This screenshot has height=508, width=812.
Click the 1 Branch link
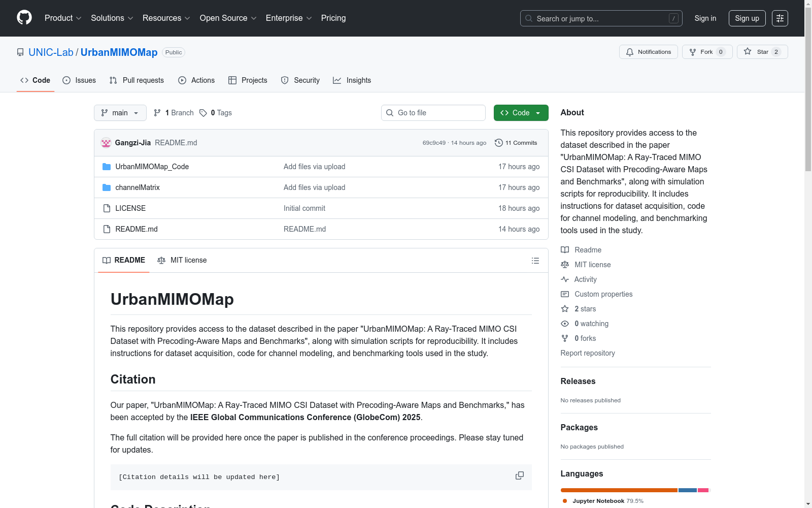(x=174, y=113)
